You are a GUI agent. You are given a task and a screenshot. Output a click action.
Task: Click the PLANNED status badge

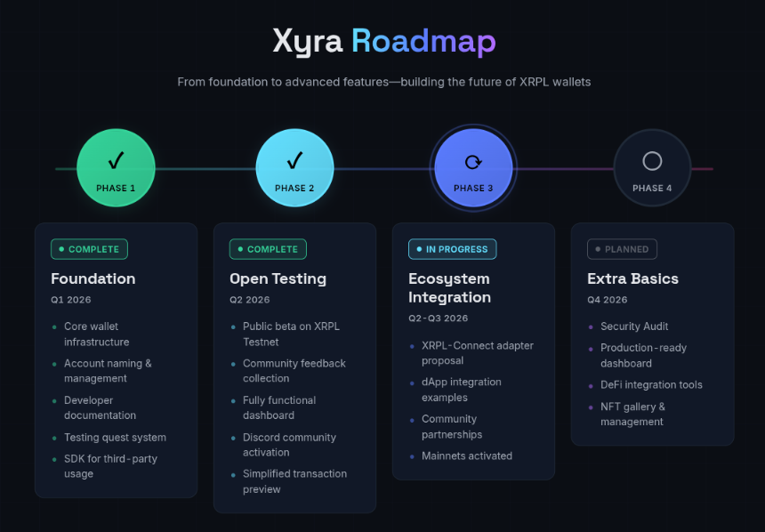623,249
